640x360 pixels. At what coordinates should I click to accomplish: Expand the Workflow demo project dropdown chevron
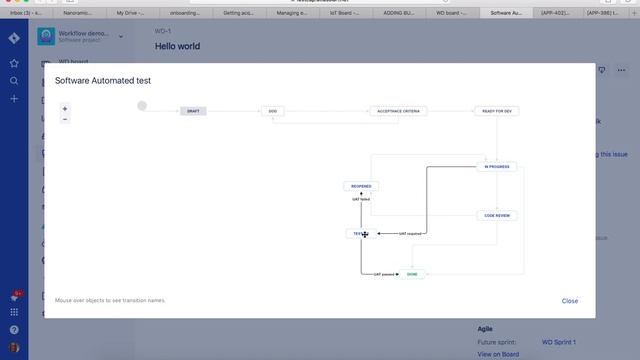point(121,37)
